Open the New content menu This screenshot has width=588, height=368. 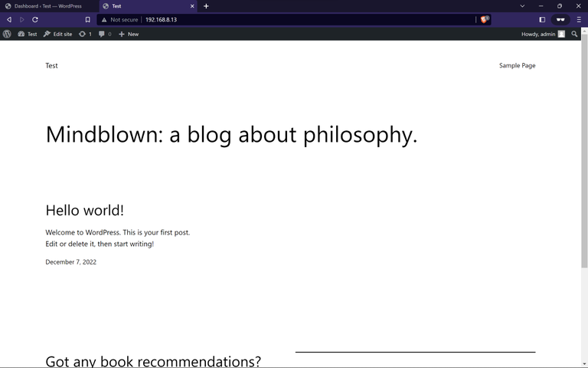coord(129,34)
